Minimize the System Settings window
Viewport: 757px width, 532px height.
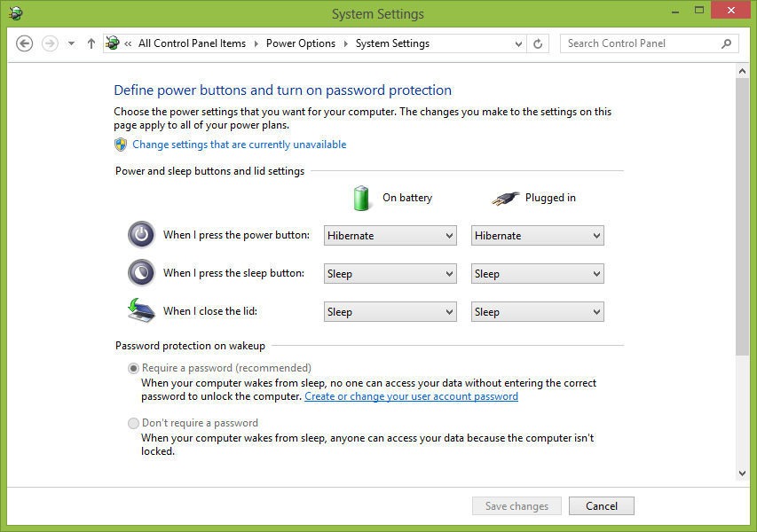coord(675,12)
